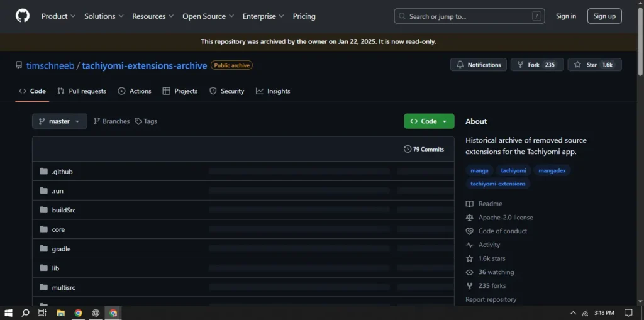Open Windows Start menu
Viewport: 644px width, 320px height.
pyautogui.click(x=9, y=312)
